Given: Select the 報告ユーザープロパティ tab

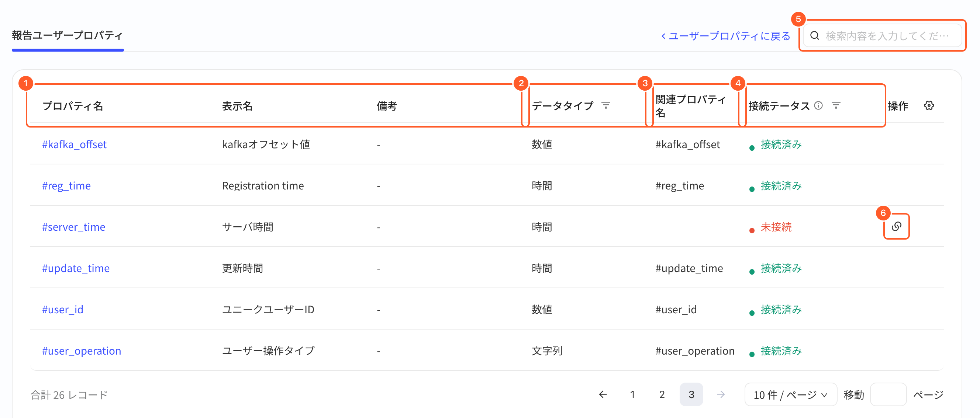Looking at the screenshot, I should click(67, 35).
